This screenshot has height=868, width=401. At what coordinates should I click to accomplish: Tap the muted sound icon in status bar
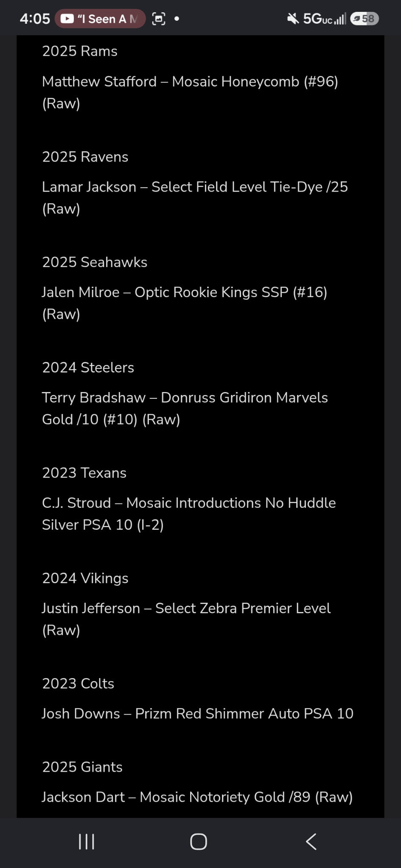(293, 19)
